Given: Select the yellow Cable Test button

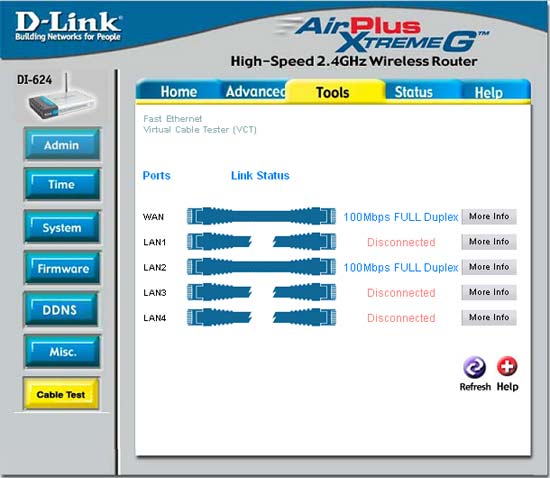Looking at the screenshot, I should [61, 394].
